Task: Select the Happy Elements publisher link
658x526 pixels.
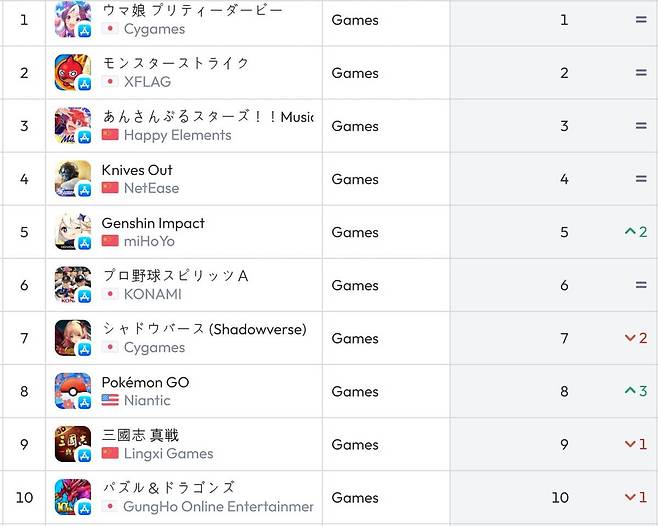Action: tap(177, 135)
